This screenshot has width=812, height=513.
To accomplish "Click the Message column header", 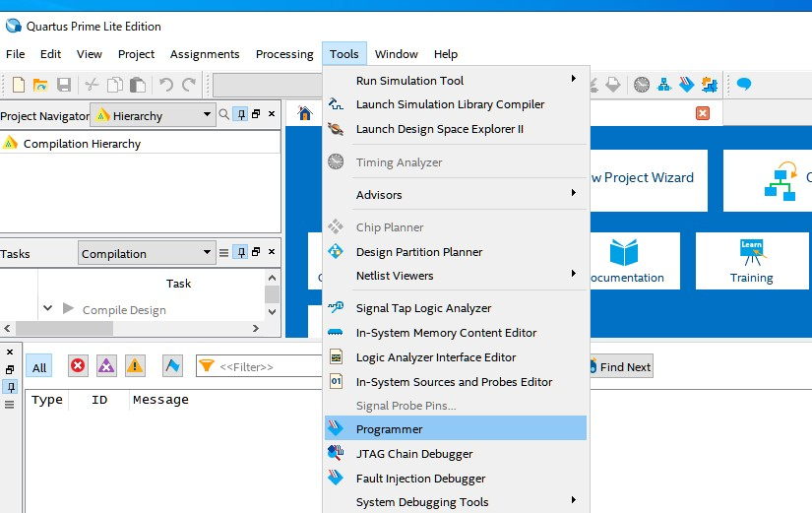I will [160, 400].
